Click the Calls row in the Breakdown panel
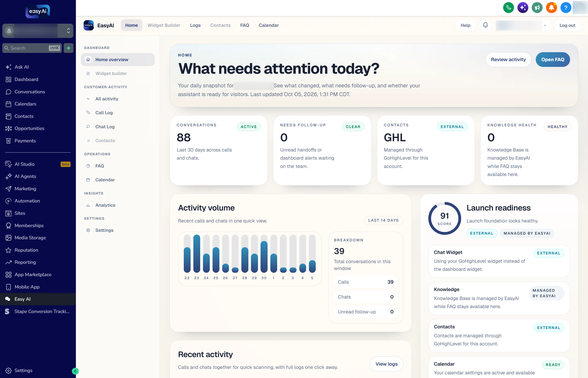This screenshot has height=378, width=588. coord(365,282)
